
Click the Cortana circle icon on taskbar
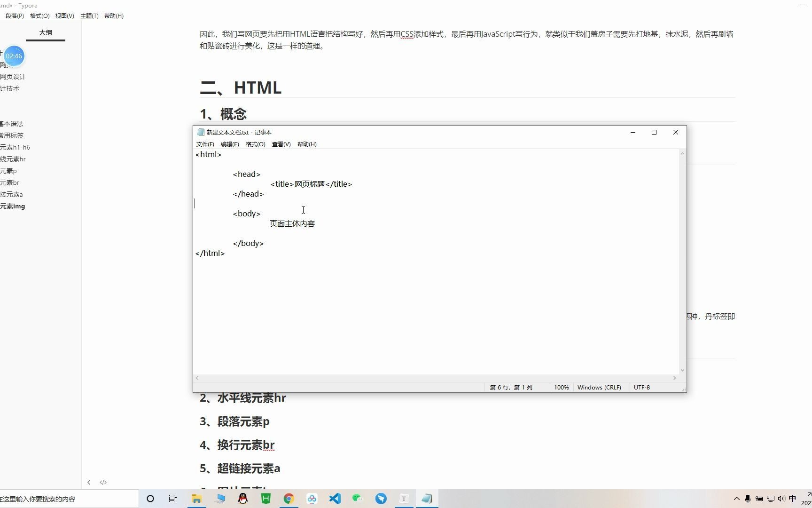[x=150, y=499]
